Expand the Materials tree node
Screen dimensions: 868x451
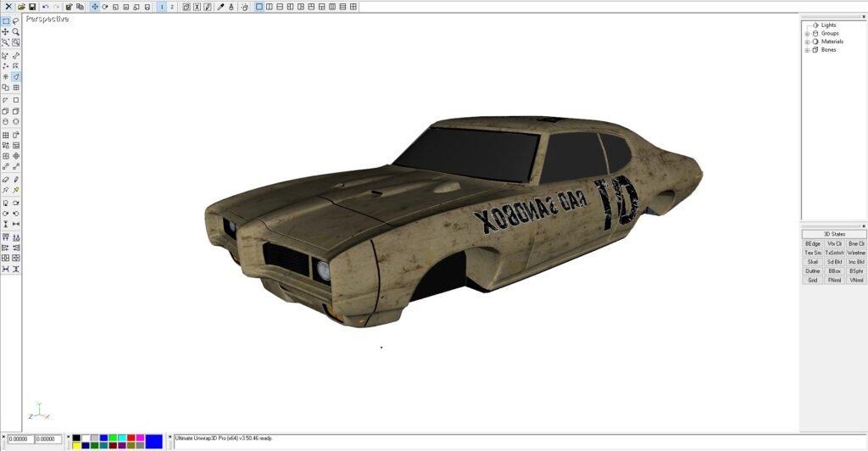coord(807,42)
